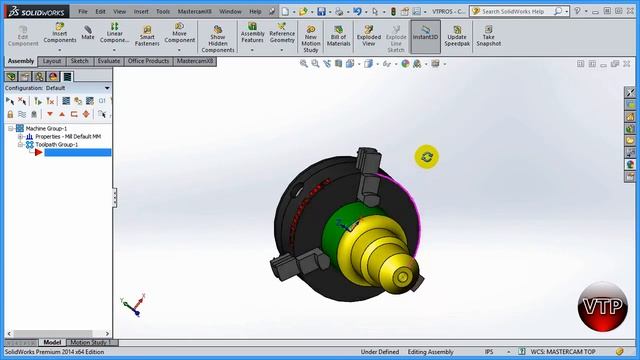
Task: Select the Model bottom tab
Action: click(x=52, y=342)
